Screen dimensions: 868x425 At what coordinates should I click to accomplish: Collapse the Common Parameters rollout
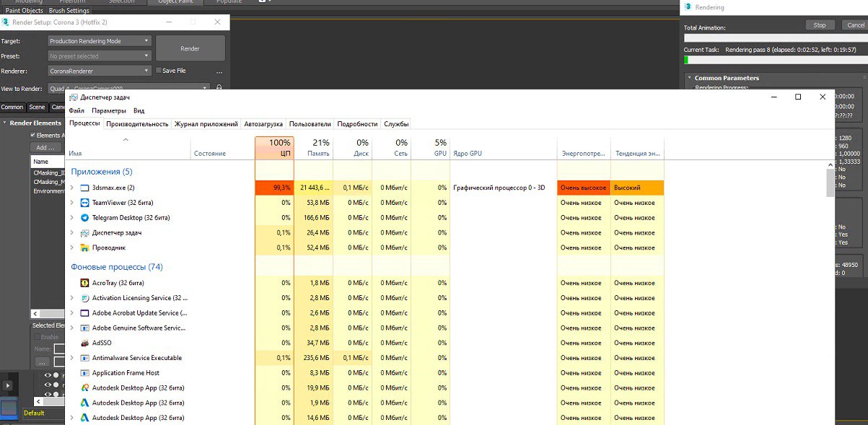pyautogui.click(x=689, y=78)
